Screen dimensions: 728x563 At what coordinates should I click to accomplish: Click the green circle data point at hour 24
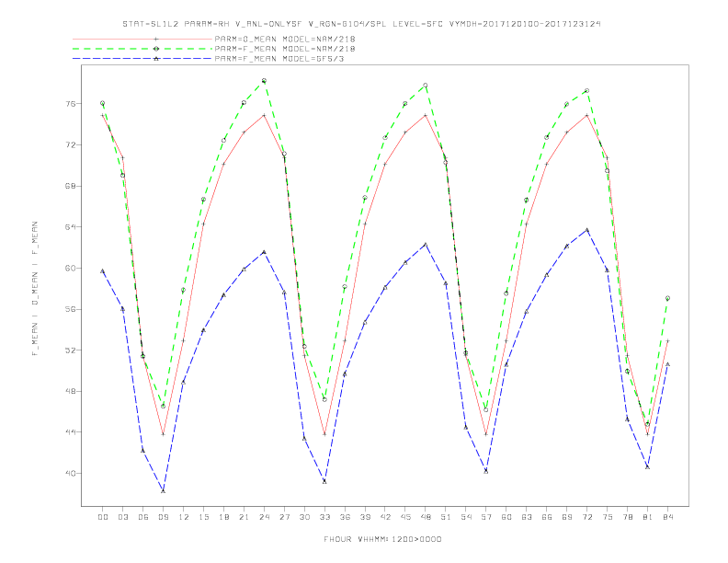(x=264, y=81)
